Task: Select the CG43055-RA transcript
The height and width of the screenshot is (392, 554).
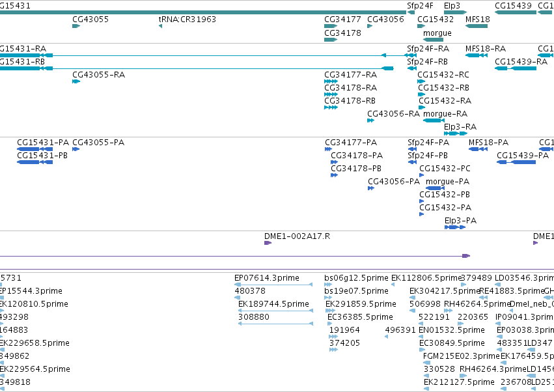Action: point(76,81)
